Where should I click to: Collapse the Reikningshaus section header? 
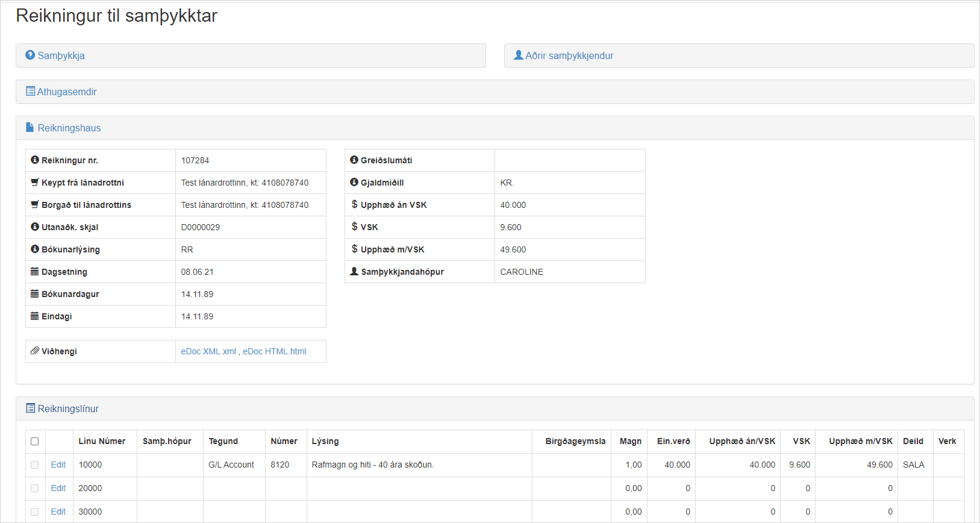click(69, 128)
